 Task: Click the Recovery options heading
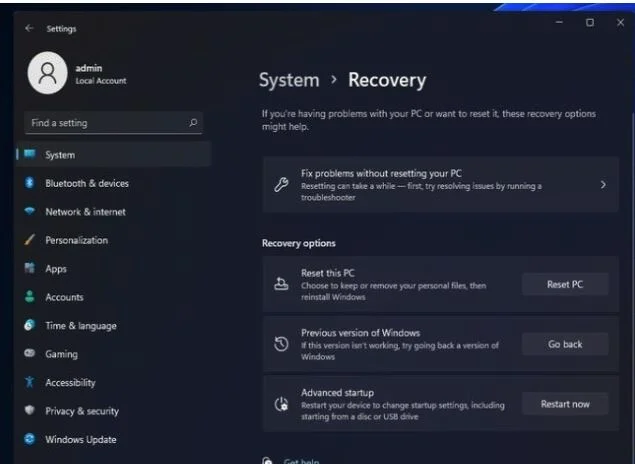[298, 243]
